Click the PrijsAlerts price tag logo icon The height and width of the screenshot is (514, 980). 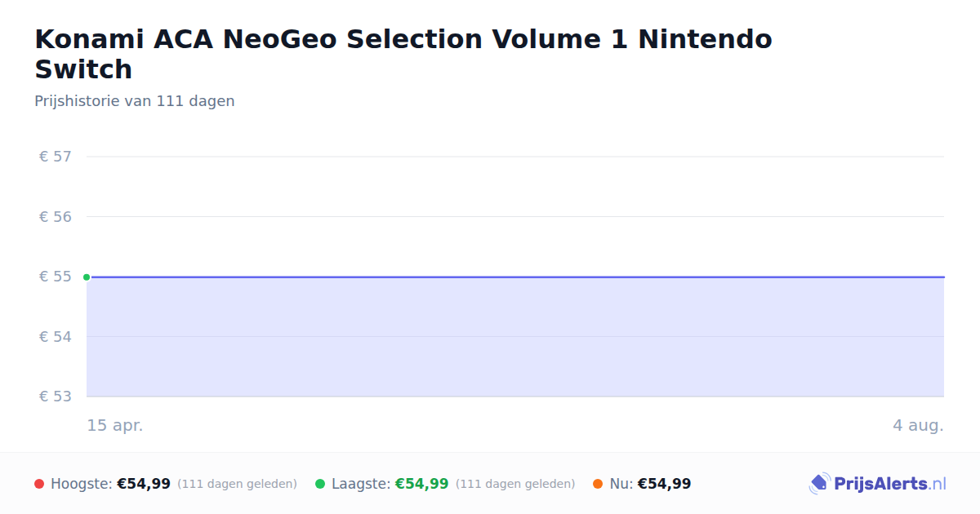pyautogui.click(x=819, y=484)
